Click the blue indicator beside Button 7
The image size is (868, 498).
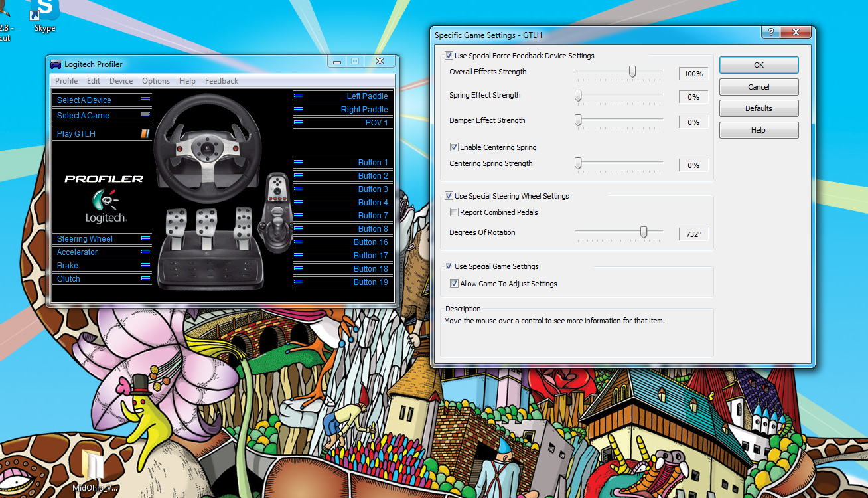click(298, 215)
